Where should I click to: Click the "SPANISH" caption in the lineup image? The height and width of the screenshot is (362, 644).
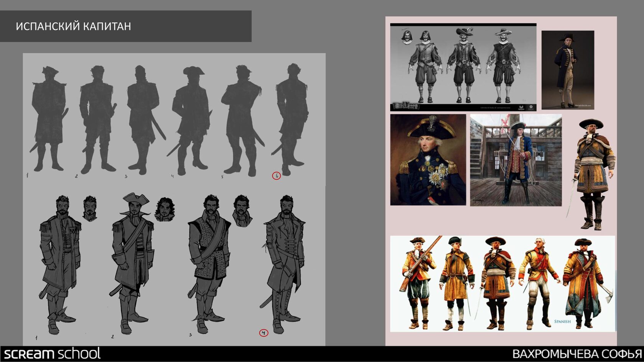click(562, 321)
